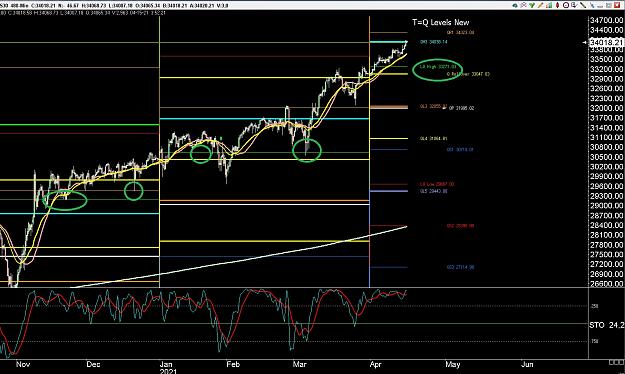Click the 27800.00 price axis label
Viewport: 625px width, 374px height.
tap(607, 245)
